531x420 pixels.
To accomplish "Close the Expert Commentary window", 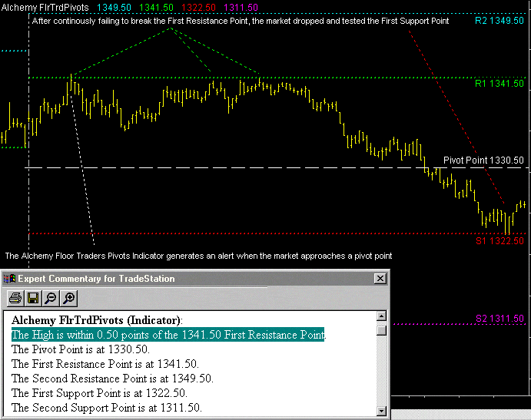I will coord(380,279).
